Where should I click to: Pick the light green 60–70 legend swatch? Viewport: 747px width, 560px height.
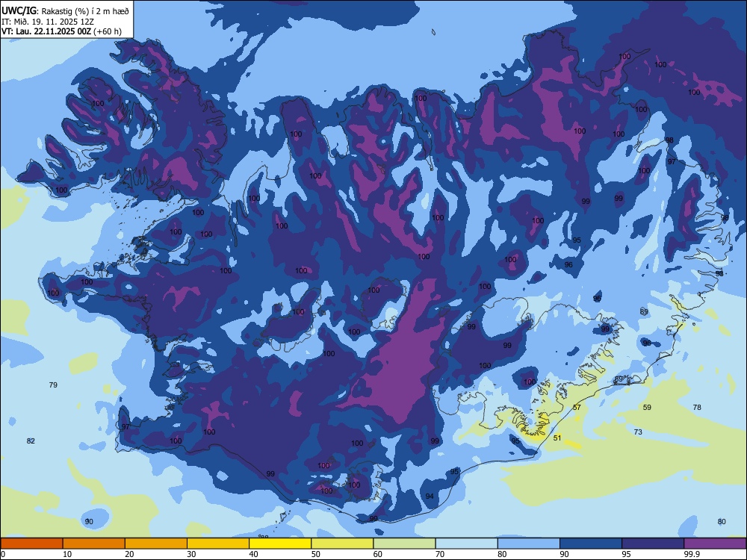pyautogui.click(x=404, y=544)
